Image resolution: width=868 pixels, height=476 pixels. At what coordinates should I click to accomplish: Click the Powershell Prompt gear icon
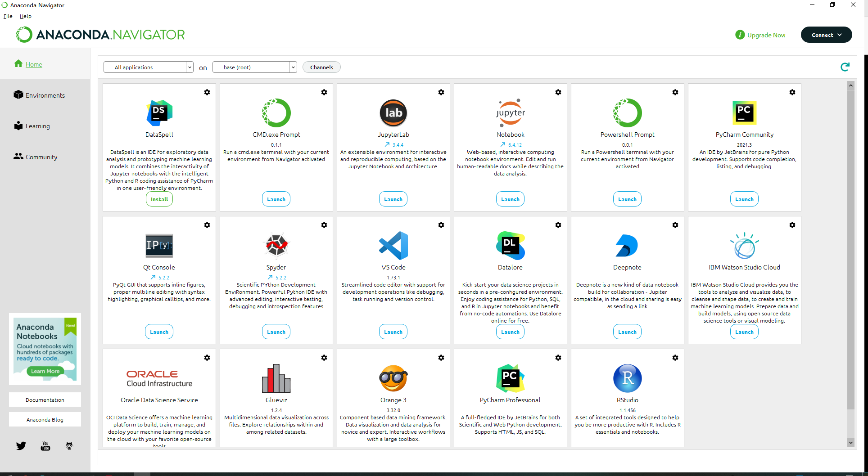pyautogui.click(x=675, y=92)
